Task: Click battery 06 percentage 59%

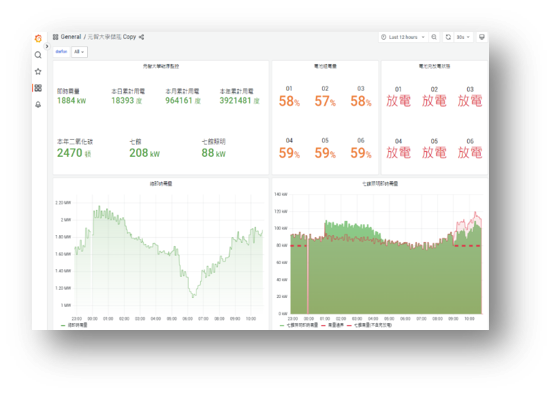Action: click(361, 153)
